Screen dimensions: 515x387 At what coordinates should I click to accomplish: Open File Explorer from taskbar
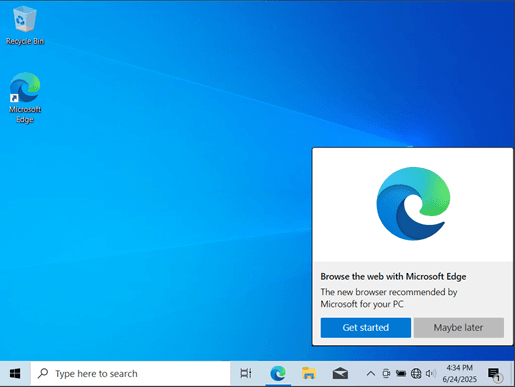[309, 374]
